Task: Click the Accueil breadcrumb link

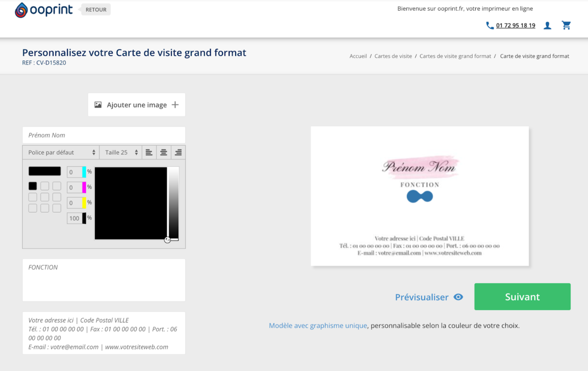Action: pos(358,56)
